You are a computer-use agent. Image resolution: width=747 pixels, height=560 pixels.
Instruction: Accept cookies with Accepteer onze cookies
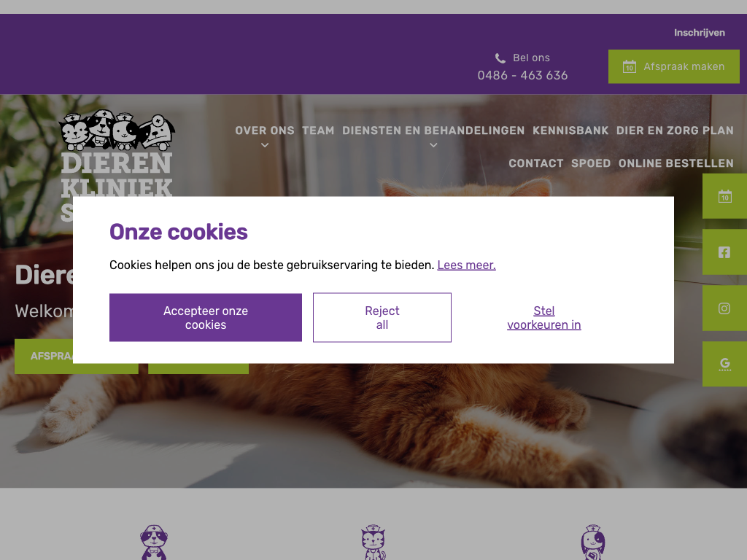(206, 318)
